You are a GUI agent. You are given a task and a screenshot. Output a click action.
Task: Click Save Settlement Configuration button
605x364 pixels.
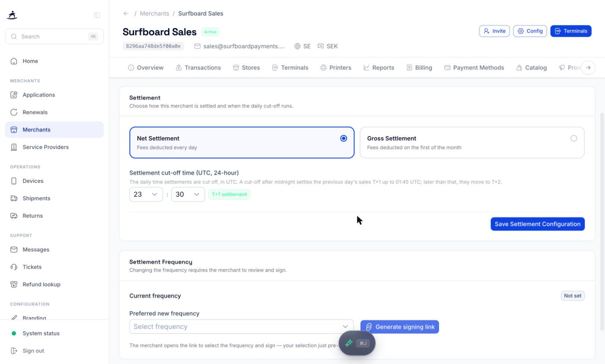(538, 224)
